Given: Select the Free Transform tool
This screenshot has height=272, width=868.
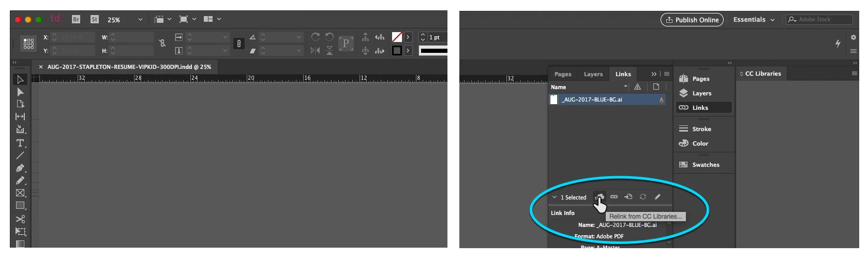Looking at the screenshot, I should coord(20,231).
